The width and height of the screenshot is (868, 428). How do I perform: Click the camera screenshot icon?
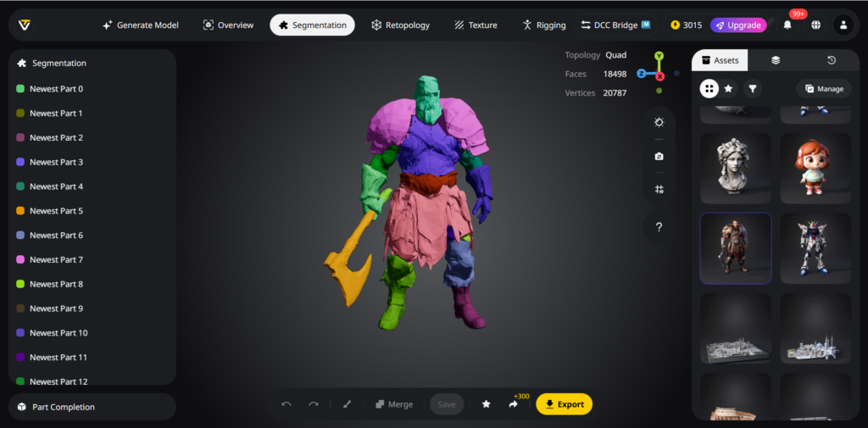click(659, 156)
